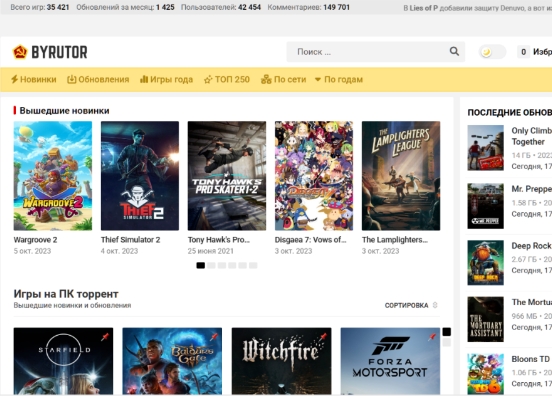The height and width of the screenshot is (398, 552).
Task: Select the fourth carousel pagination dot
Action: (x=232, y=265)
